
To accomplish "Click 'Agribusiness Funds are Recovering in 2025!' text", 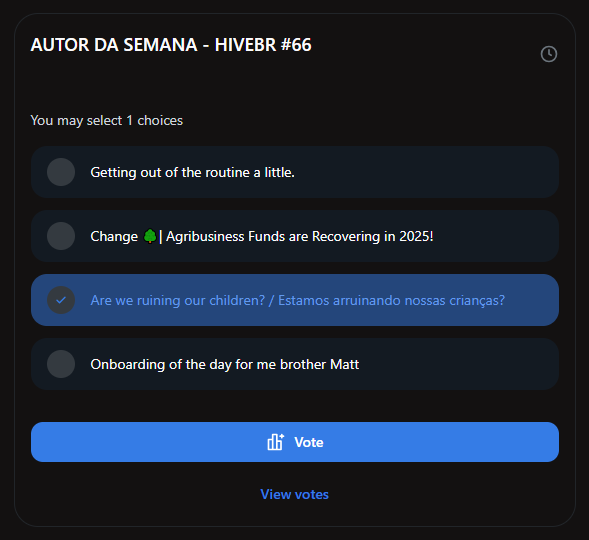I will point(299,236).
